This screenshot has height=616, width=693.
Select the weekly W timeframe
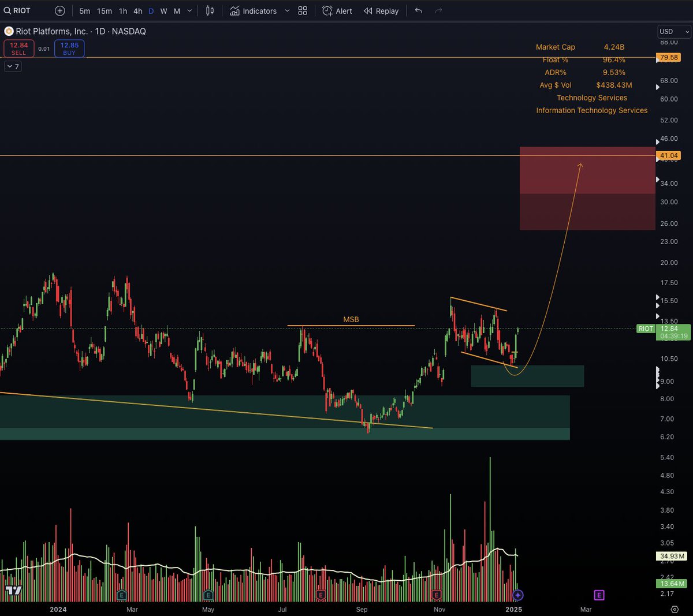pos(164,11)
